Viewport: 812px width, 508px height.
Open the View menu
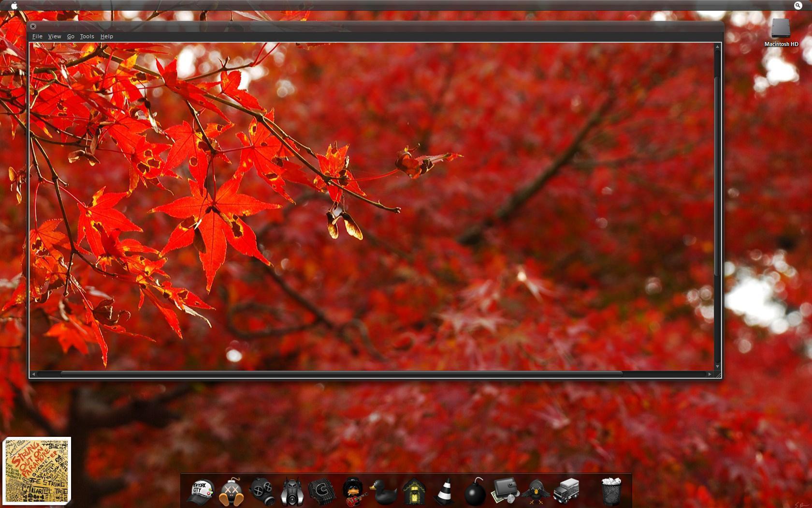pyautogui.click(x=55, y=36)
